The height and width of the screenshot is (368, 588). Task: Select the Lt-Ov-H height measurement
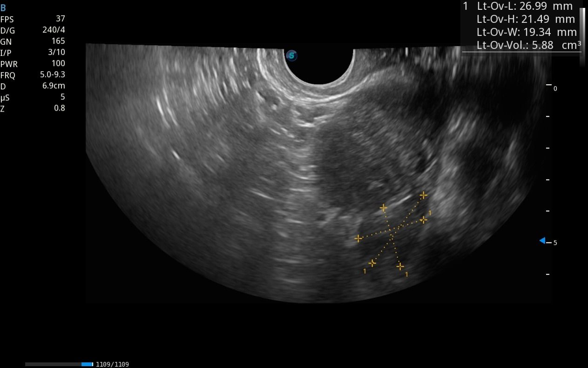tap(526, 20)
